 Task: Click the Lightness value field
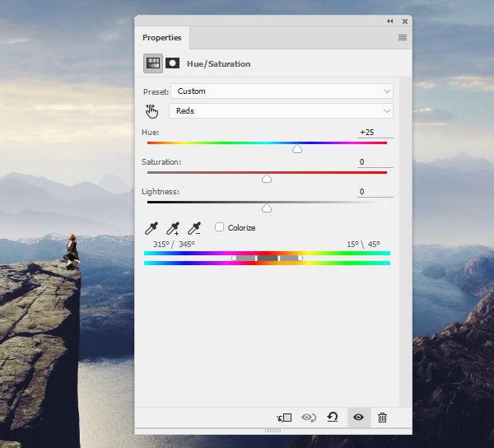click(375, 192)
